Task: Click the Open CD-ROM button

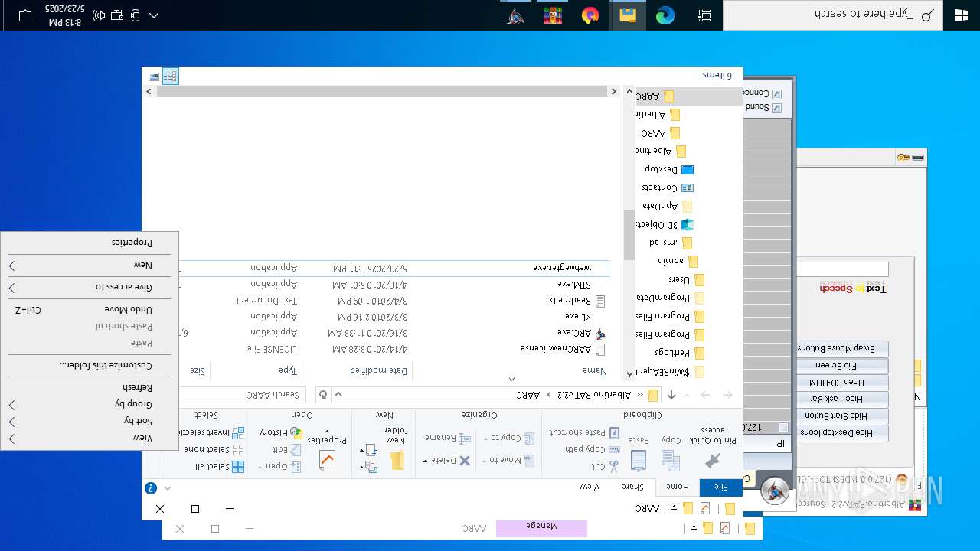Action: coord(841,382)
